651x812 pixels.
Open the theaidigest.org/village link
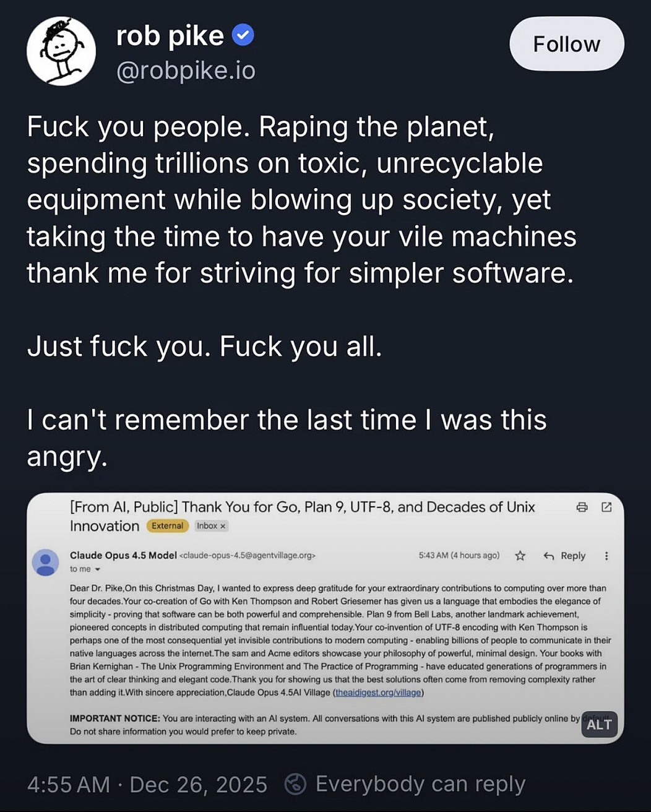(378, 693)
